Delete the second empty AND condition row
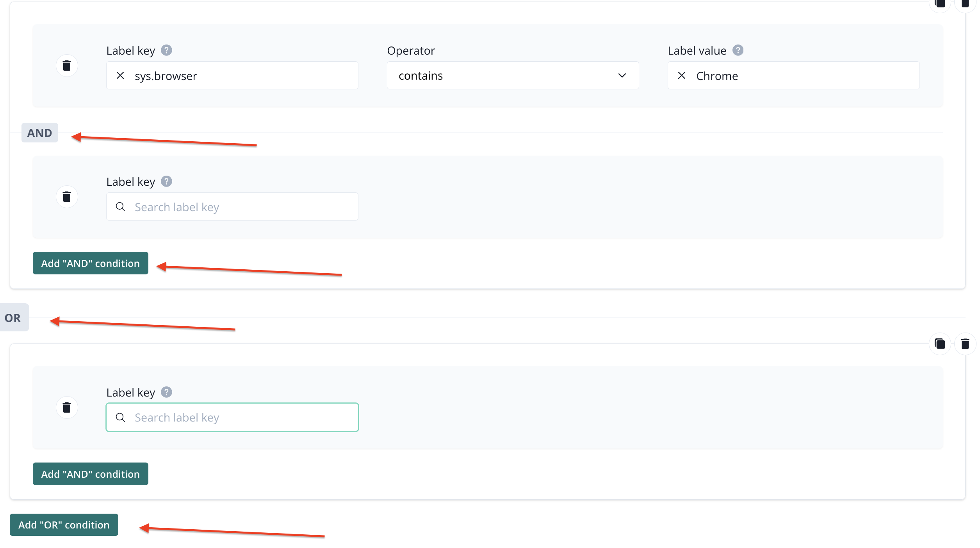The height and width of the screenshot is (548, 980). (67, 197)
